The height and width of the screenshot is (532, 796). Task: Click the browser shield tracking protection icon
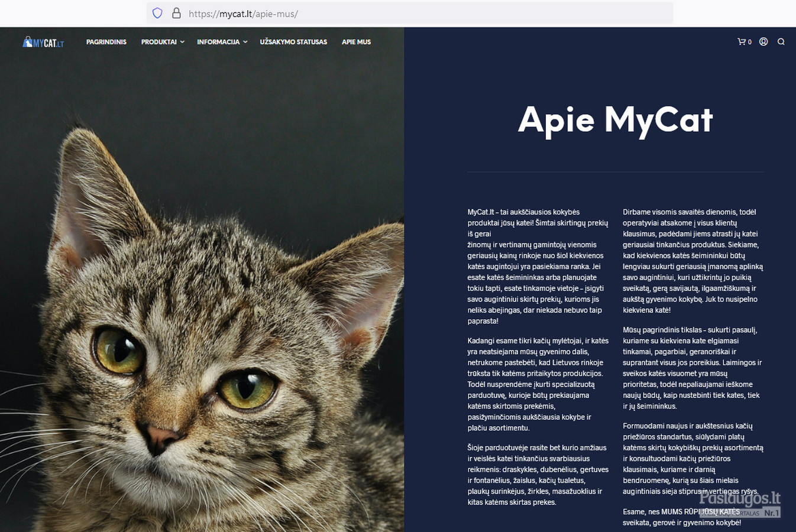pos(157,13)
